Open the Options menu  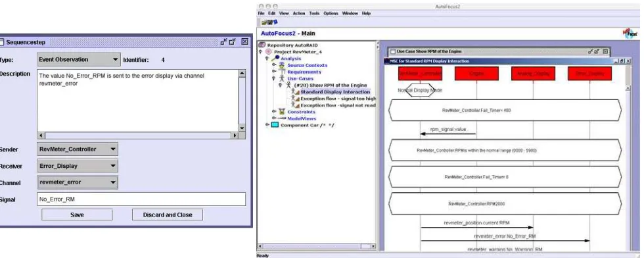pyautogui.click(x=331, y=13)
